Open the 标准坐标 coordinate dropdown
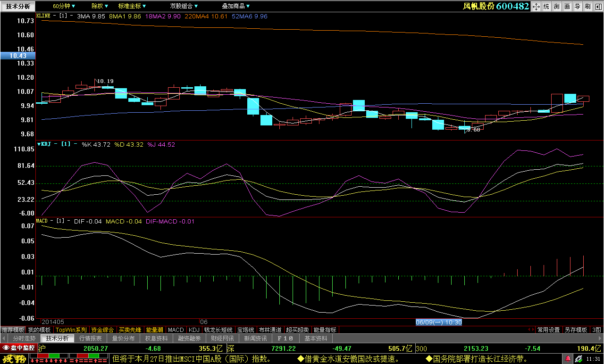The image size is (604, 364). pos(132,6)
